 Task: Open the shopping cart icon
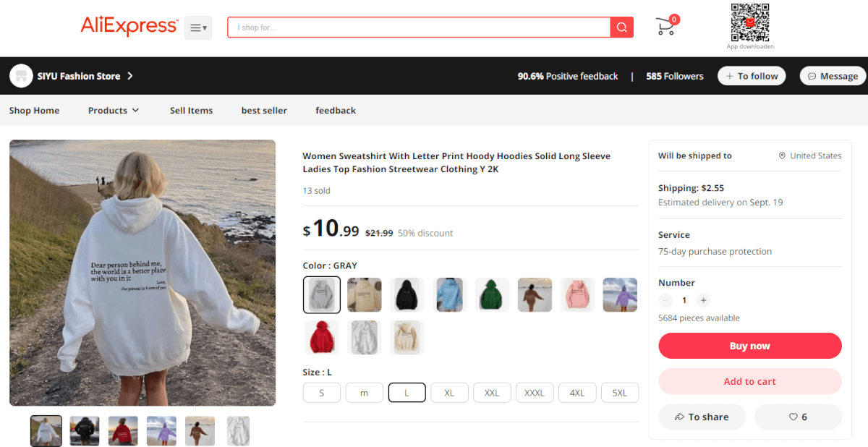pyautogui.click(x=667, y=25)
